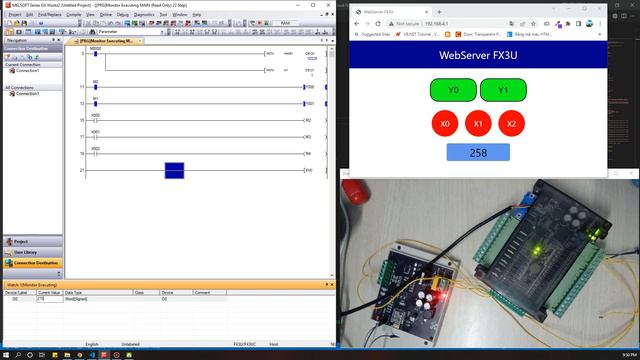The height and width of the screenshot is (360, 640).
Task: Click the Open project toolbar icon
Action: pyautogui.click(x=17, y=23)
